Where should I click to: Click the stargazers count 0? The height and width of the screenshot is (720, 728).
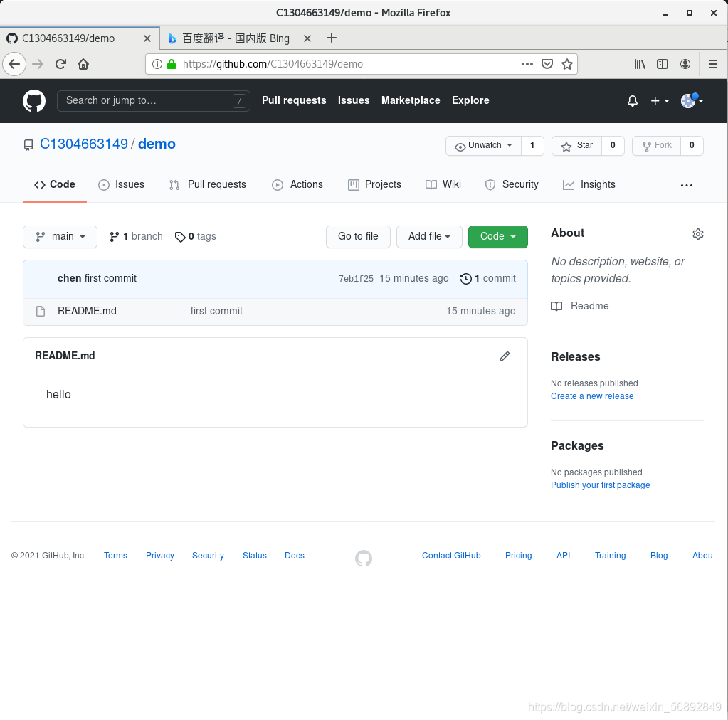(613, 145)
